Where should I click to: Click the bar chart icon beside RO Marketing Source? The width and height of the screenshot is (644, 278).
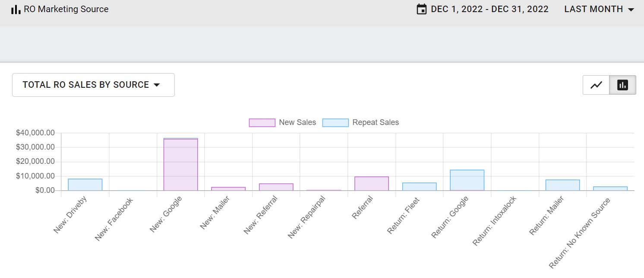[x=16, y=9]
